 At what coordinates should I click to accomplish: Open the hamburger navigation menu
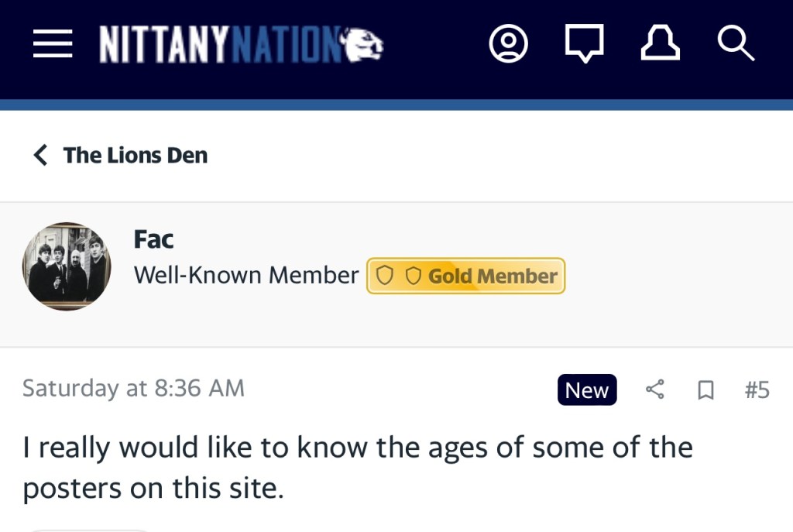[x=52, y=45]
